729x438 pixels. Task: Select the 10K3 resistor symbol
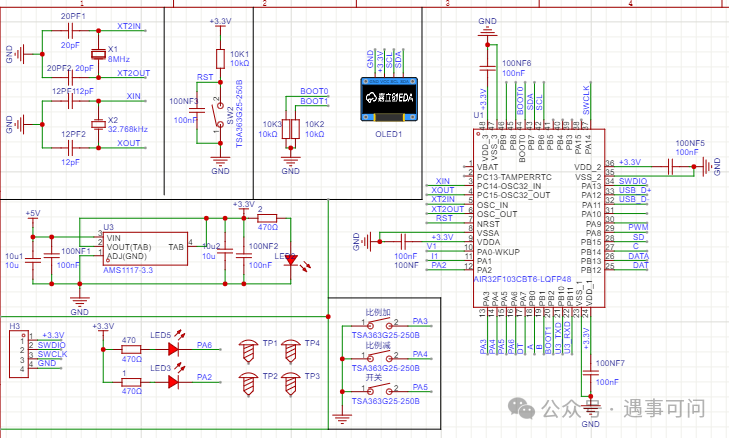pyautogui.click(x=287, y=129)
